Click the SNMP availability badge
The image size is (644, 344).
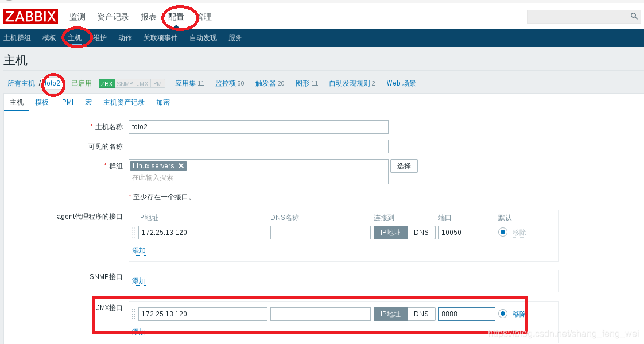point(125,83)
